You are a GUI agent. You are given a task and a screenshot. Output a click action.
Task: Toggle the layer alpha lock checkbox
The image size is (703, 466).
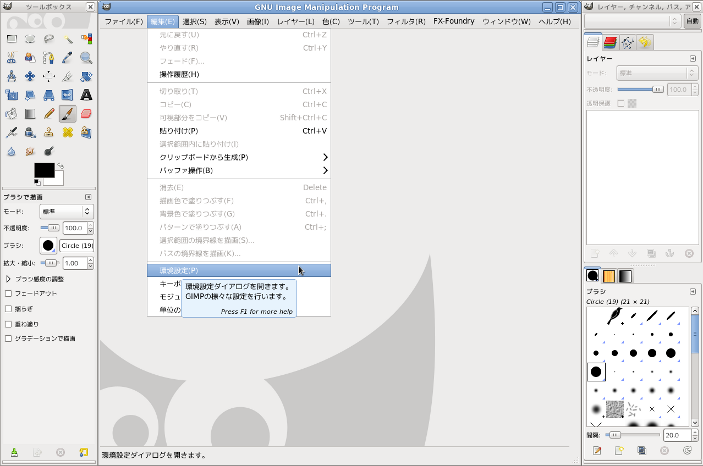tap(621, 104)
